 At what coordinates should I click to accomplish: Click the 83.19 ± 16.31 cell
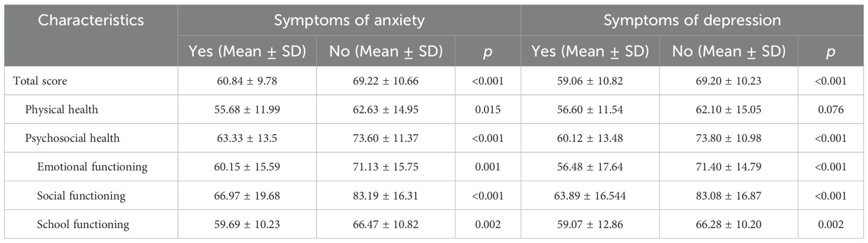(386, 195)
